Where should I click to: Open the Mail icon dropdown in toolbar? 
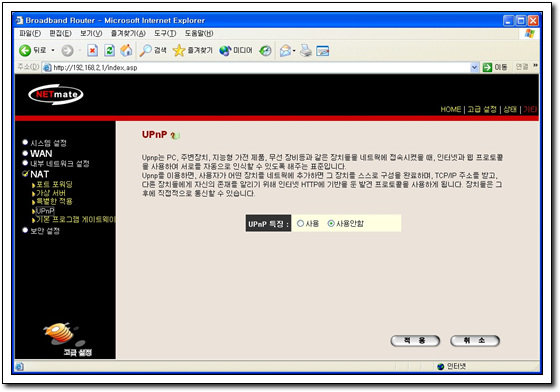click(294, 51)
